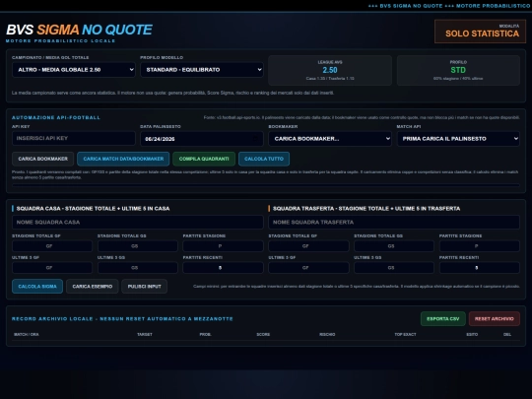Click the Esito column header
Viewport: 532px width, 399px height.
(x=472, y=335)
